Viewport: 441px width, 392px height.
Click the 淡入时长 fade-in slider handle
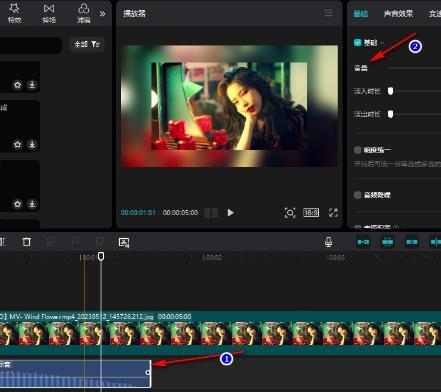pos(391,91)
